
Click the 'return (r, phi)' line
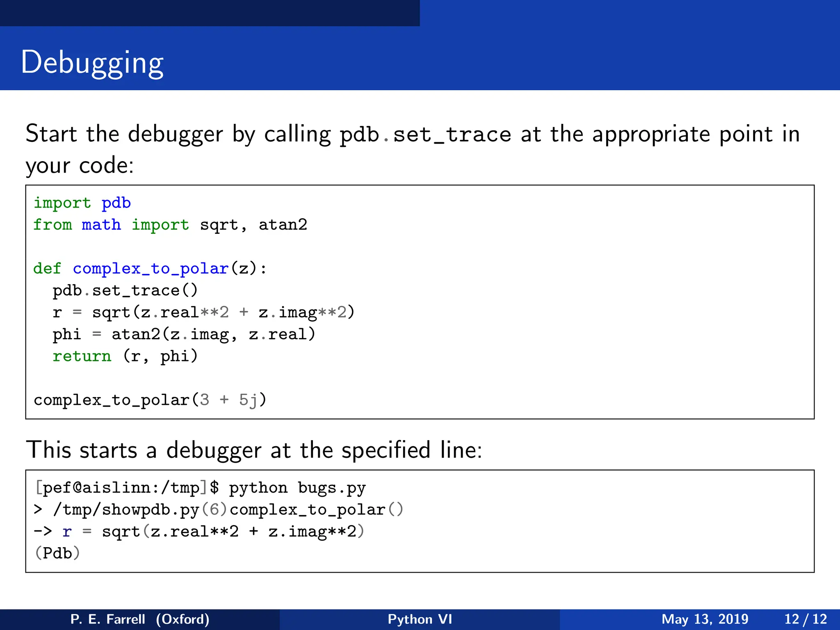pyautogui.click(x=126, y=356)
